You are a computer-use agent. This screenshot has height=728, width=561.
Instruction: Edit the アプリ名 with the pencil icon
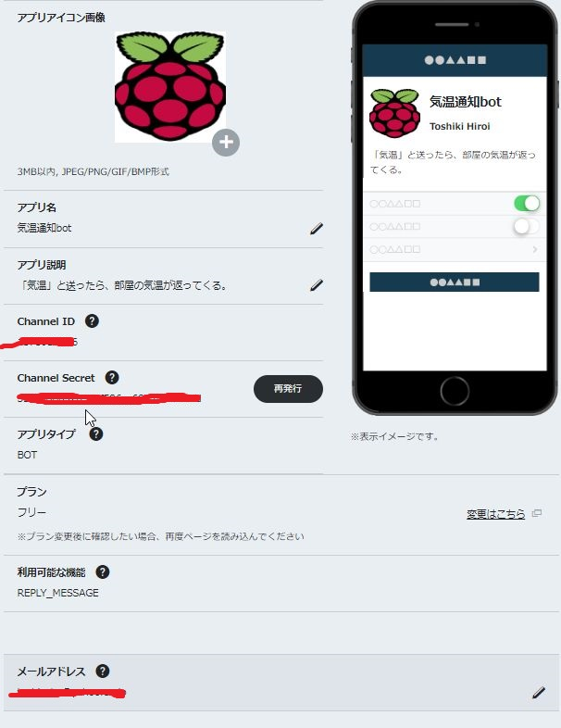[x=317, y=229]
